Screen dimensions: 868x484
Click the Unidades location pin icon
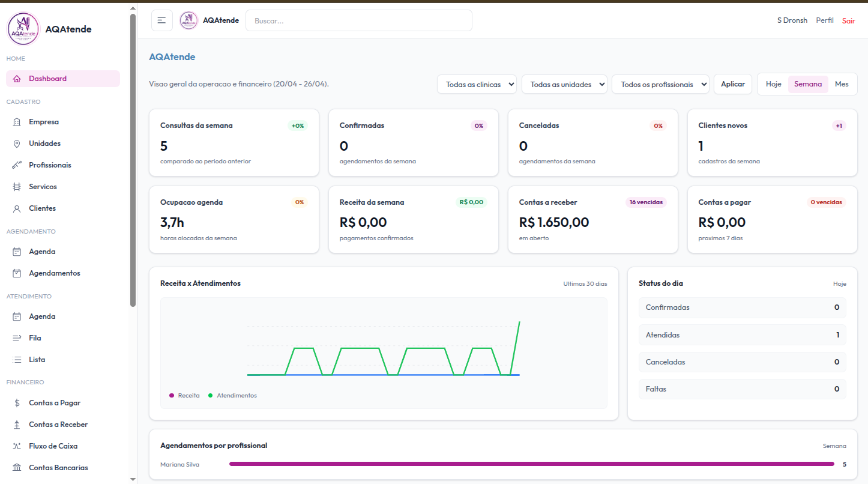[18, 143]
